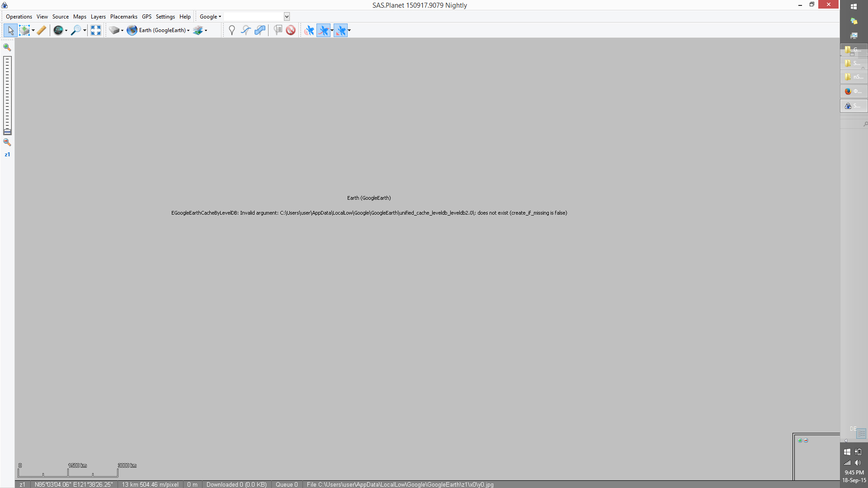This screenshot has width=868, height=488.
Task: Click the red hide placemarks icon
Action: (x=291, y=30)
